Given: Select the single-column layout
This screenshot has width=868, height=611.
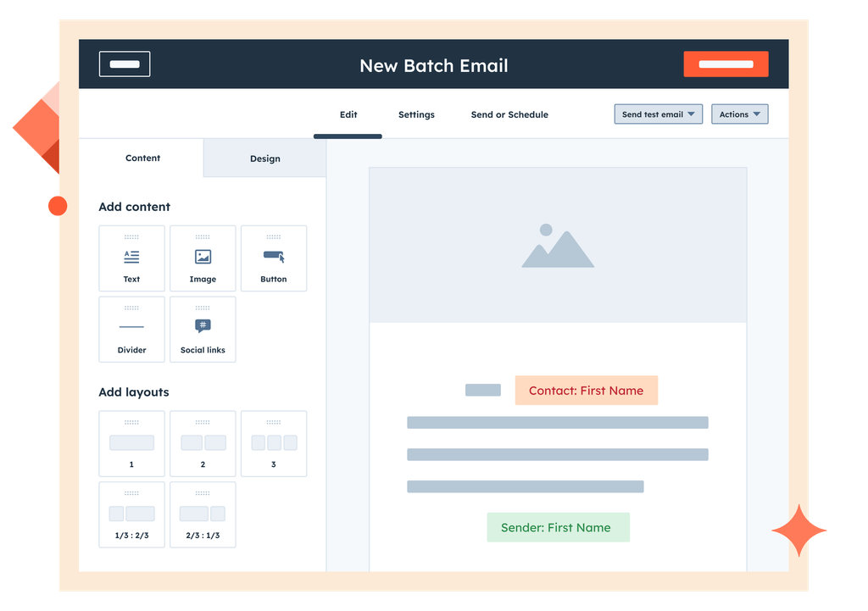Looking at the screenshot, I should pos(131,443).
